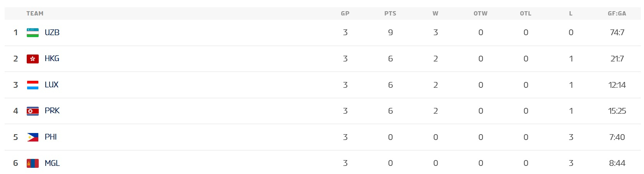This screenshot has height=174, width=644.
Task: Click the Philippines flag icon
Action: [33, 137]
